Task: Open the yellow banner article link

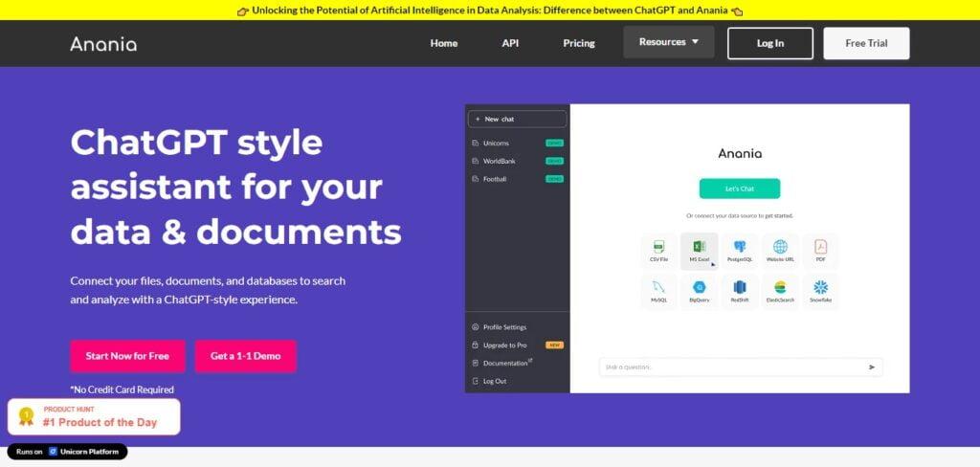Action: pyautogui.click(x=490, y=11)
